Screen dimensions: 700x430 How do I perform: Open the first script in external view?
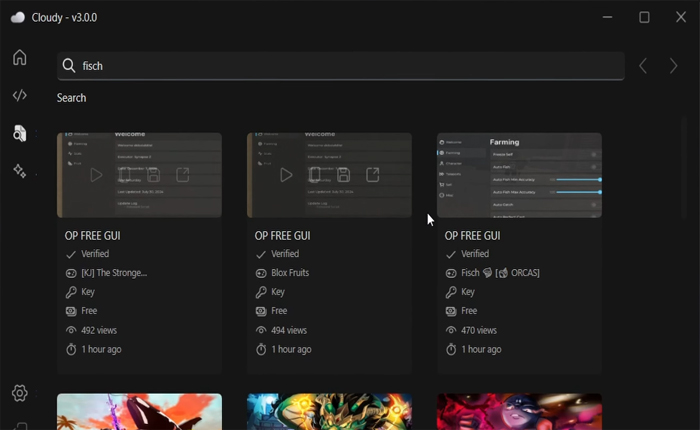click(x=183, y=175)
